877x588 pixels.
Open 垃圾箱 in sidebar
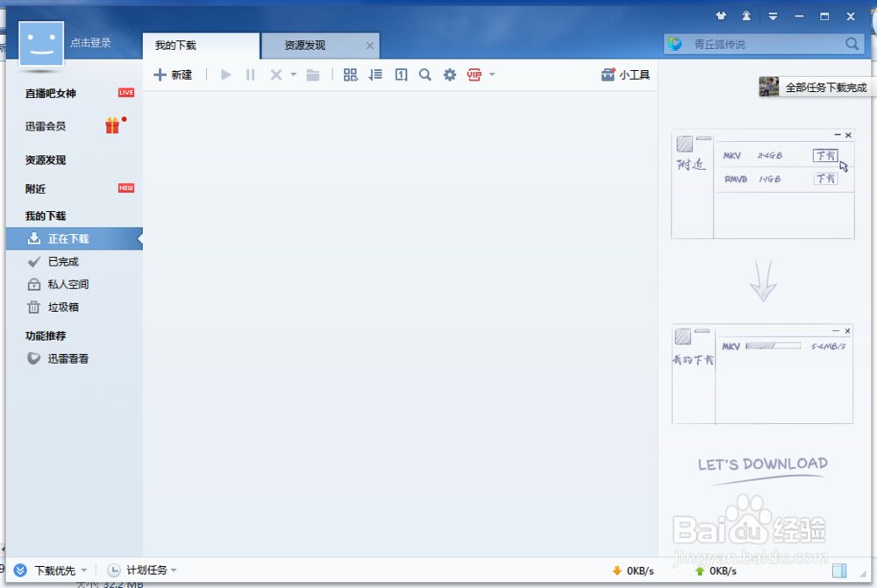(x=63, y=308)
